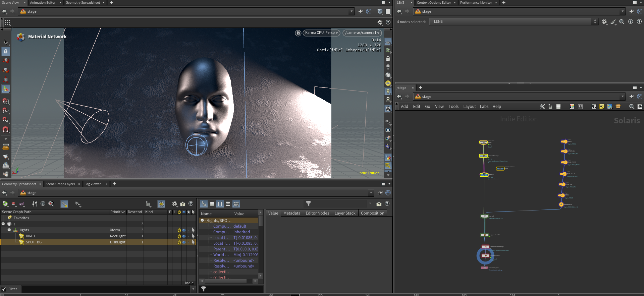Switch details pane to list view icon
The height and width of the screenshot is (296, 644).
pyautogui.click(x=212, y=204)
